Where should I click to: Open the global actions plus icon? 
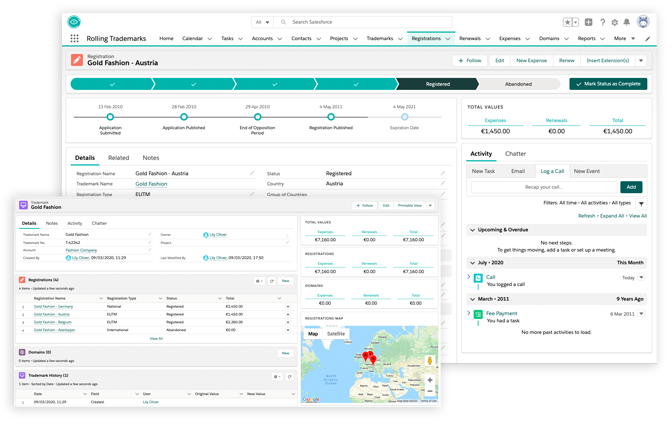(588, 22)
